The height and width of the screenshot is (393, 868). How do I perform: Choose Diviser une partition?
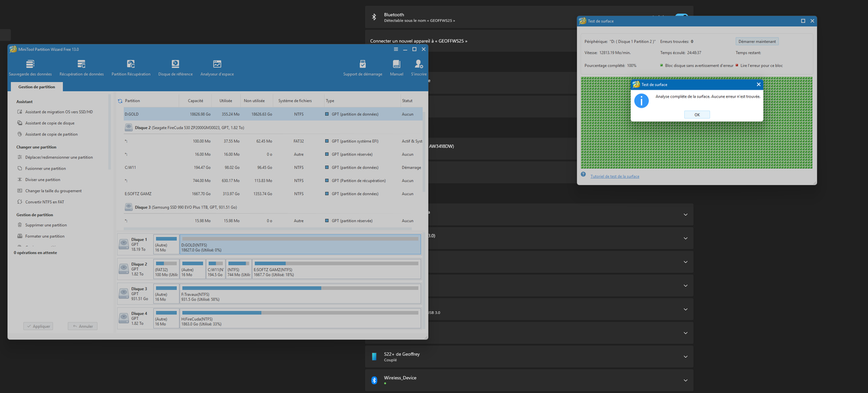(38, 180)
